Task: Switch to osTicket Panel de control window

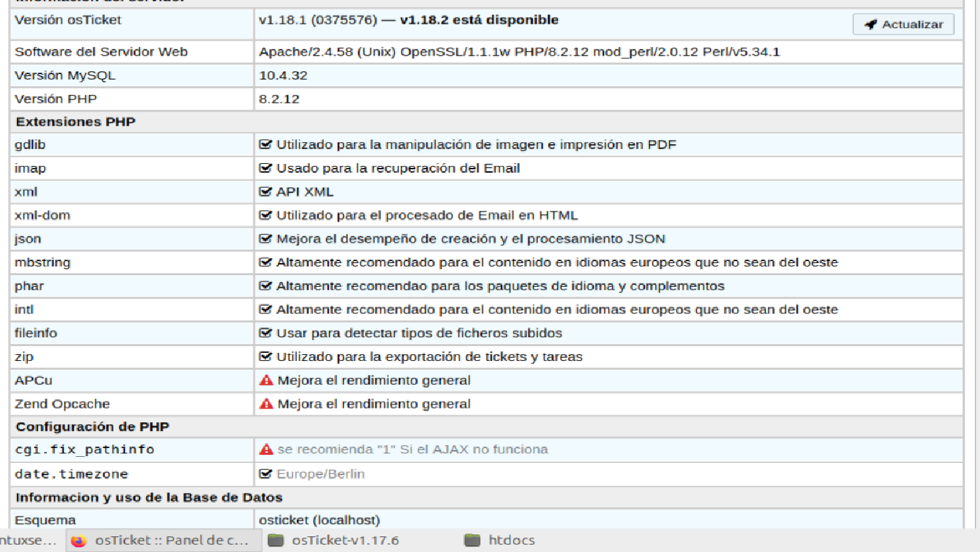Action: pyautogui.click(x=171, y=540)
